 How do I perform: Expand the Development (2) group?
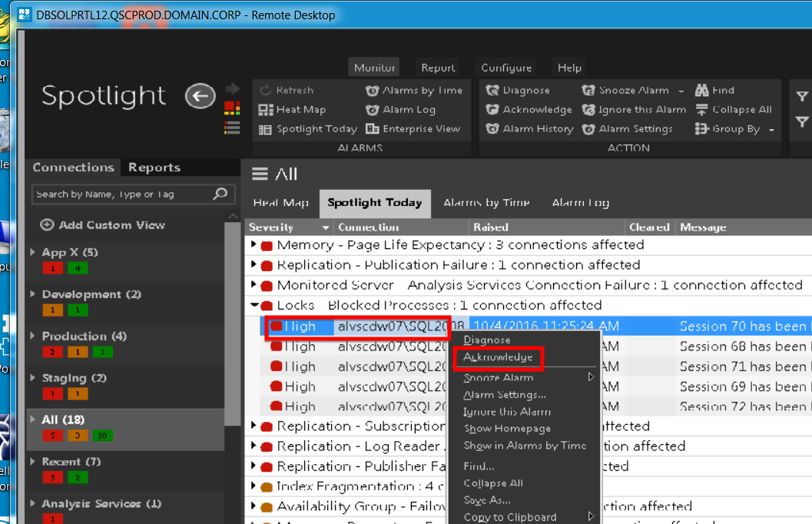point(32,294)
